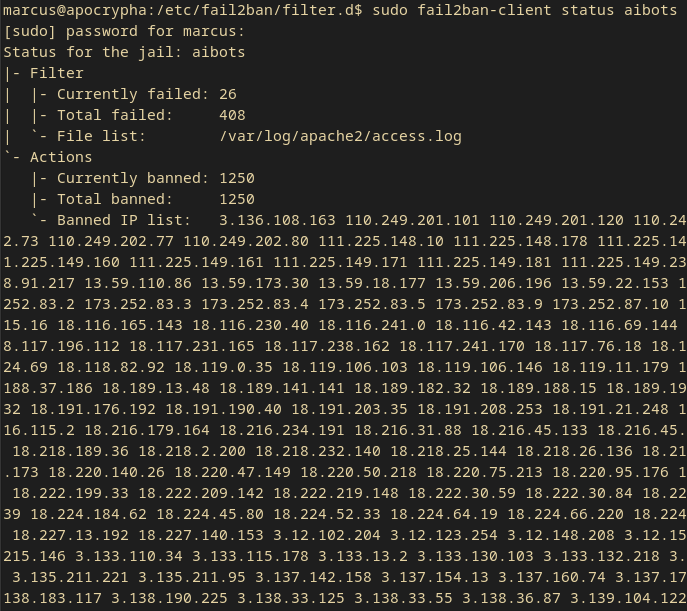Click the 'Status for the jail: aibots' line
687x611 pixels.
pos(124,52)
